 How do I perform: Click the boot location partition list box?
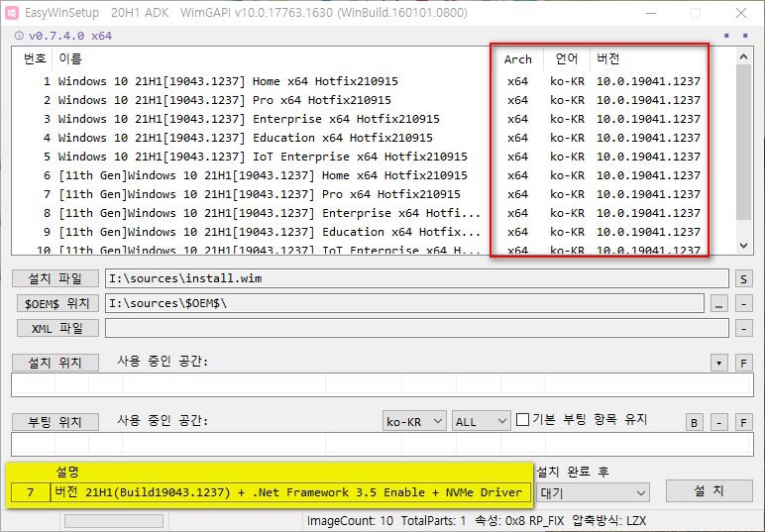click(x=382, y=444)
